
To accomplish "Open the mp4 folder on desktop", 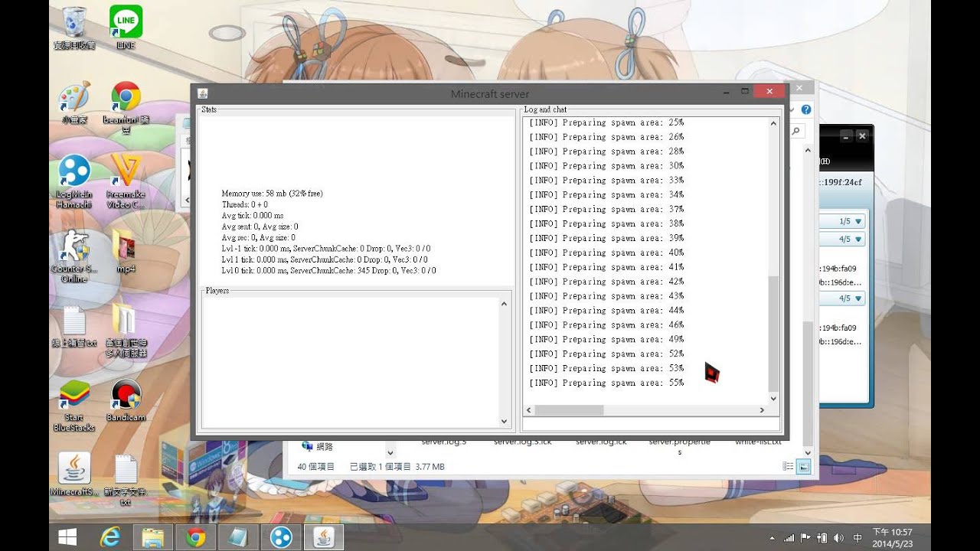I will pos(126,251).
